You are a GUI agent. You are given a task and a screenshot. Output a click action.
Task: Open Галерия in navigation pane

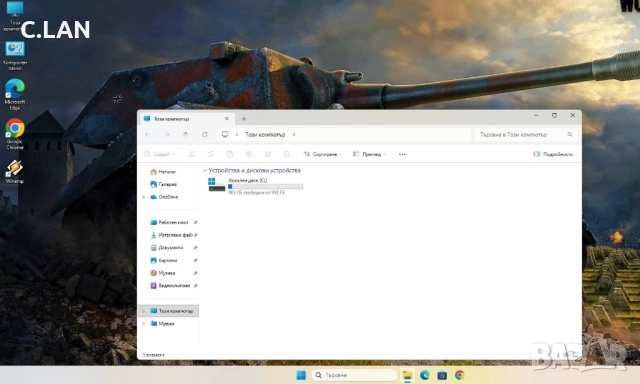163,184
